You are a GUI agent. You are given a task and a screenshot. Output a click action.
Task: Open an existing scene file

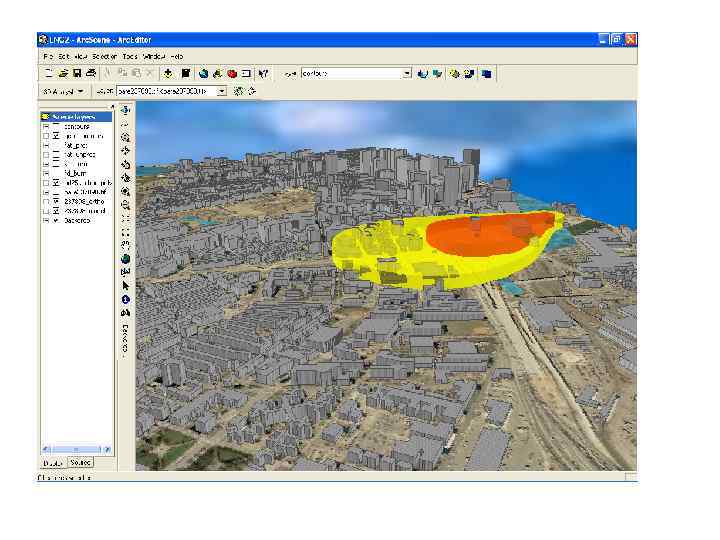click(x=63, y=73)
